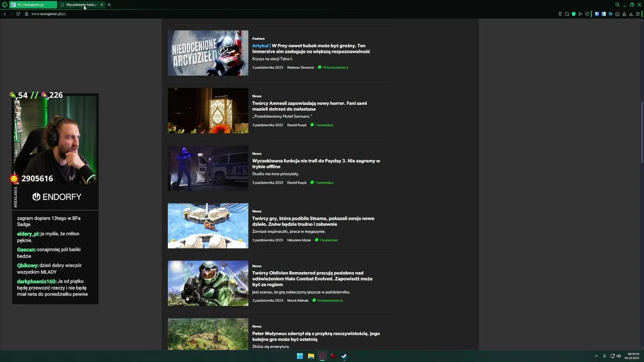This screenshot has height=362, width=644.
Task: Open the Opera menu logo
Action: coord(5,5)
